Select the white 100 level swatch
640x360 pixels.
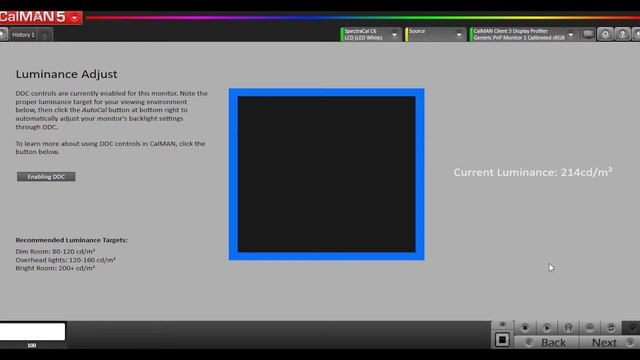(x=32, y=332)
